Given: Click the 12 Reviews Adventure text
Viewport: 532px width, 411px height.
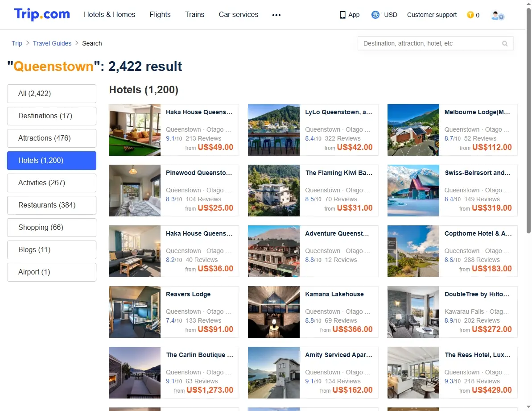Looking at the screenshot, I should click(x=341, y=260).
